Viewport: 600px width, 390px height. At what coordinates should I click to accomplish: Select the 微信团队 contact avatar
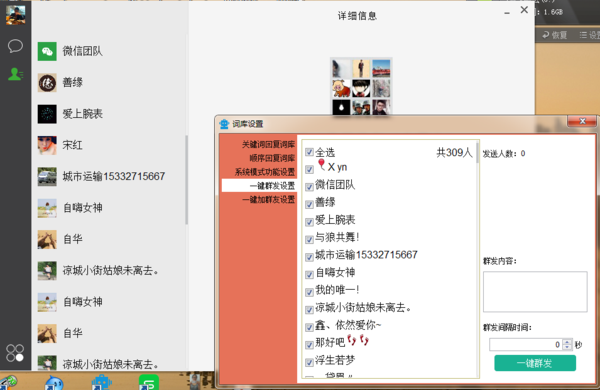(47, 51)
